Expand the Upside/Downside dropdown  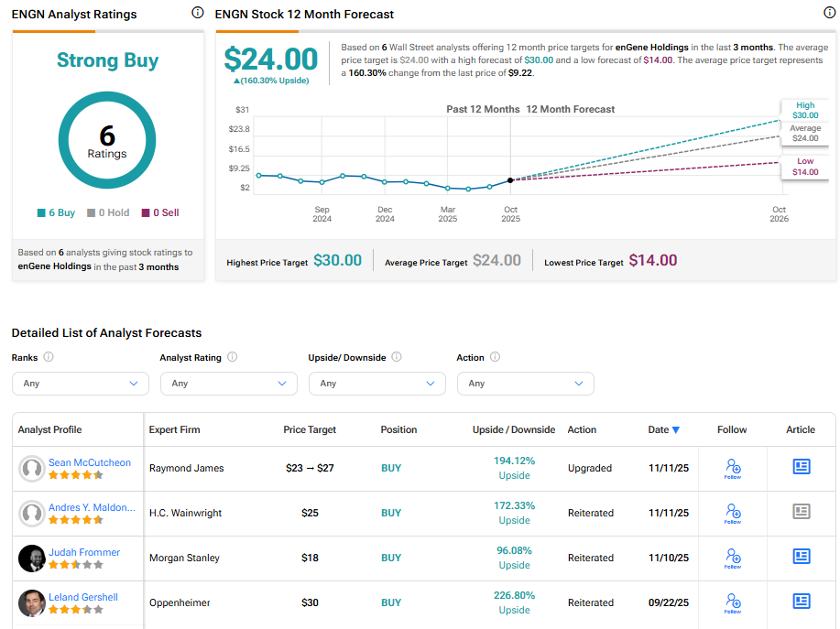(376, 384)
